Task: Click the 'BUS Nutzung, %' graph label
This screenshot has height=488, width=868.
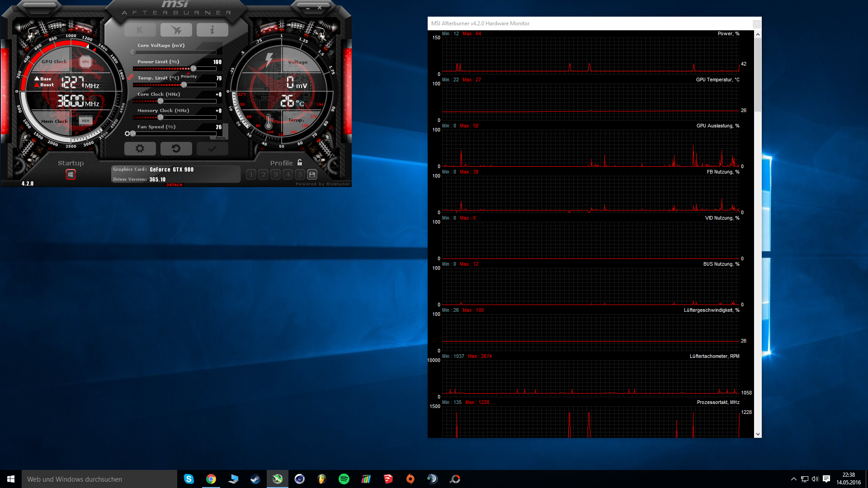Action: point(722,264)
